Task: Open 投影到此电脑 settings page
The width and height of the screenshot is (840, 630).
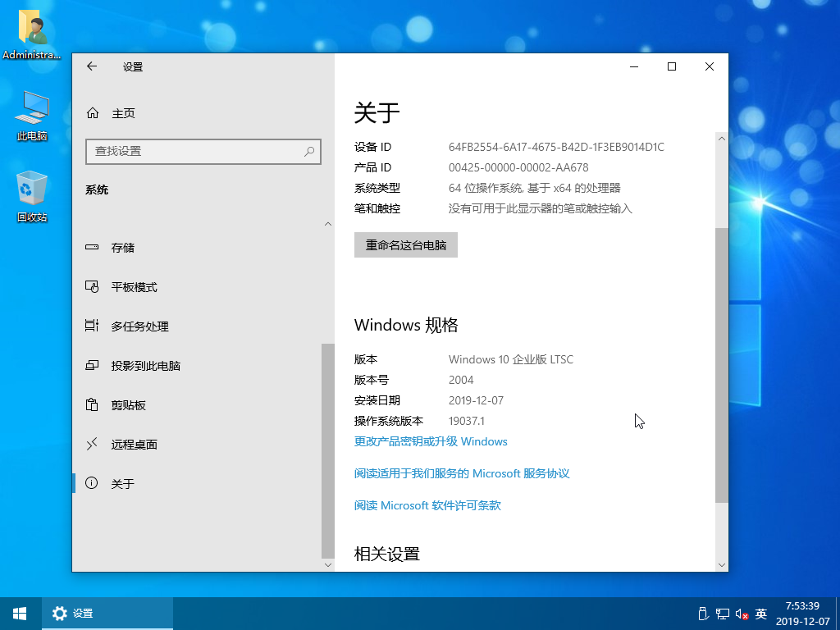Action: pos(199,366)
